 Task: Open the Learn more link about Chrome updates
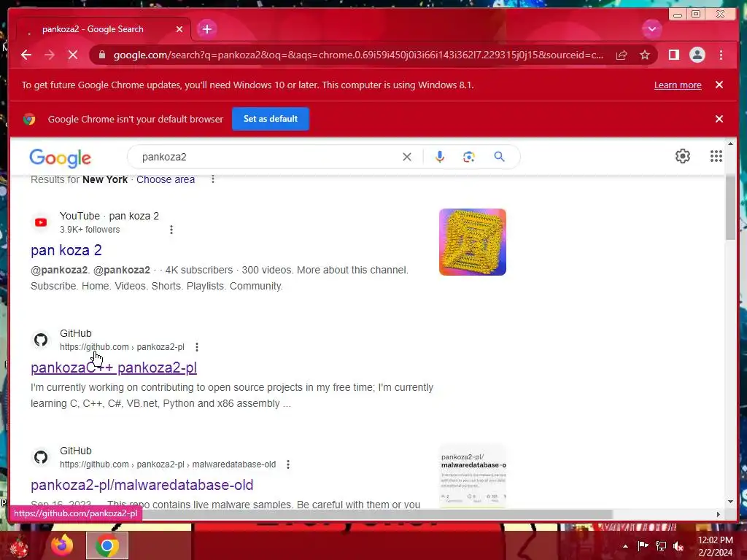(x=678, y=85)
